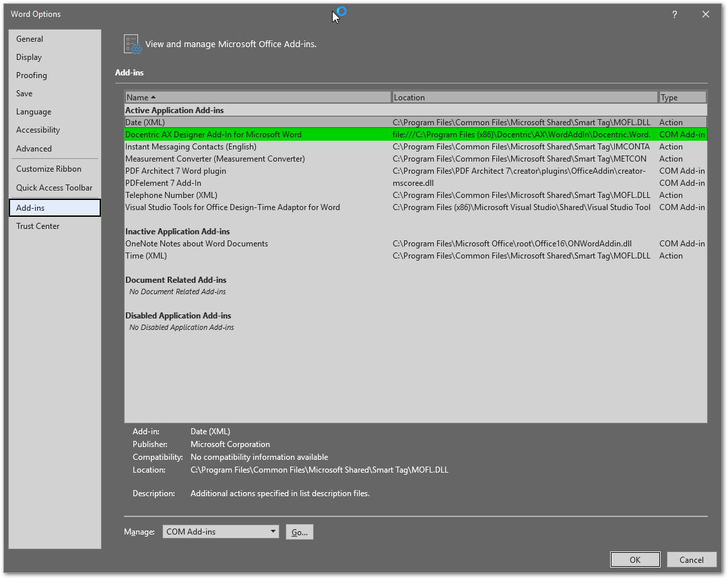The width and height of the screenshot is (728, 579).
Task: Open the Display options category
Action: point(55,57)
